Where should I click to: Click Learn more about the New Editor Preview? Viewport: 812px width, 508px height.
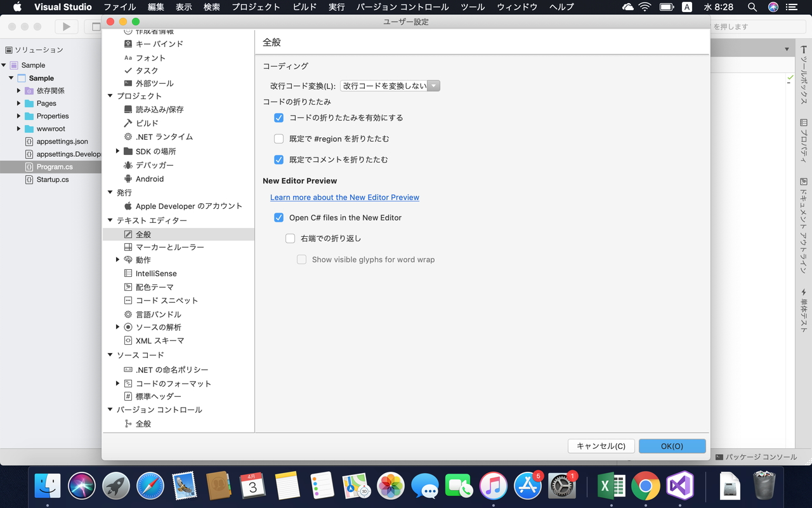(x=344, y=197)
